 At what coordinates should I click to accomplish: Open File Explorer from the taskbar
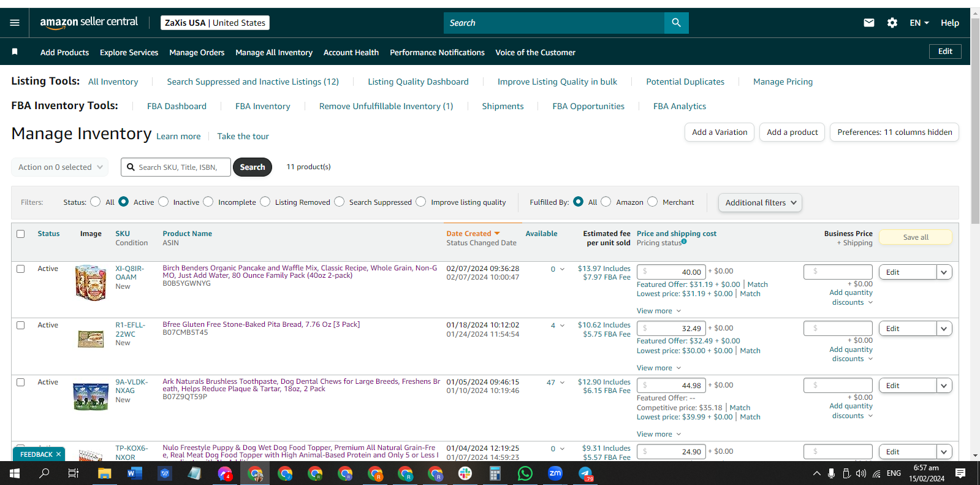point(105,473)
